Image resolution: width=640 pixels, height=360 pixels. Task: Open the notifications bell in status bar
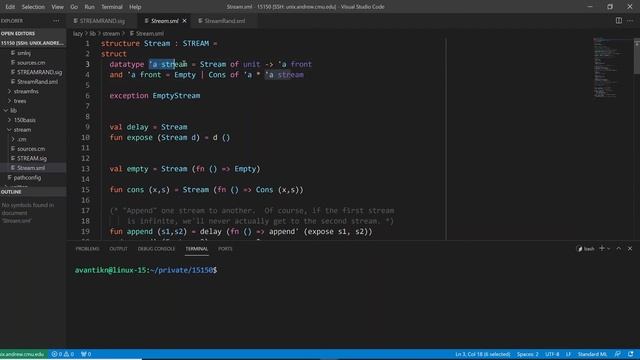tap(631, 354)
